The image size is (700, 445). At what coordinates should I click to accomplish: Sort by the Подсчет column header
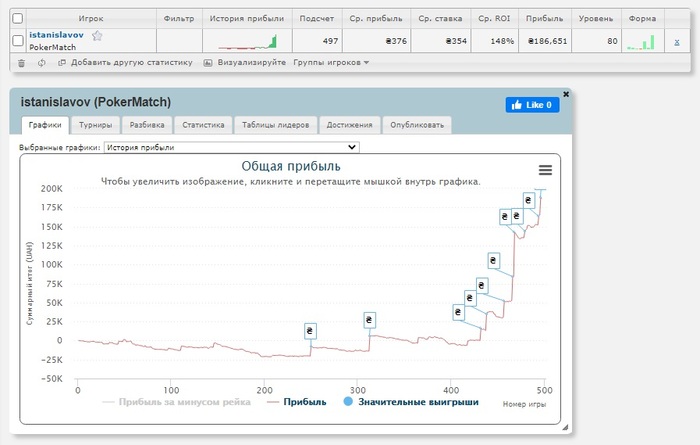point(317,18)
